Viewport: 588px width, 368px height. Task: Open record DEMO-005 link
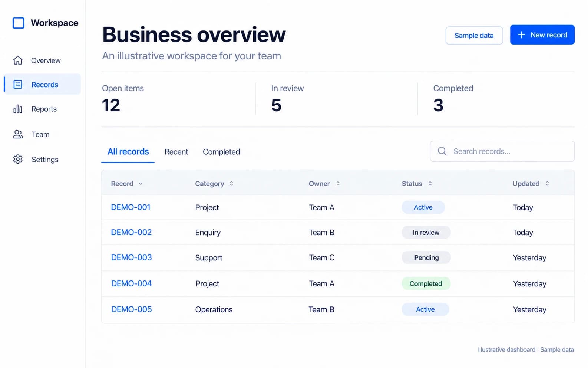(131, 309)
